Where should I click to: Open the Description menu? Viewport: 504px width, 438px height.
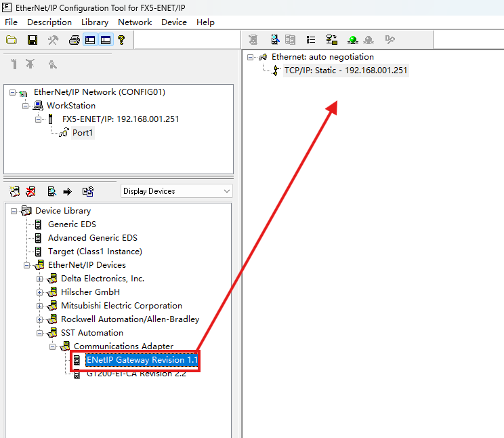pyautogui.click(x=49, y=22)
